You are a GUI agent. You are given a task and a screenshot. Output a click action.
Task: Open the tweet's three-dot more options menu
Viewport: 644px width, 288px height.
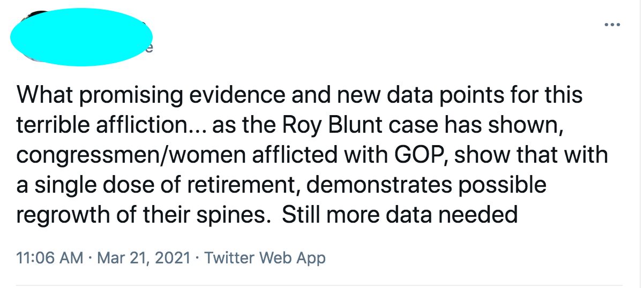(611, 25)
